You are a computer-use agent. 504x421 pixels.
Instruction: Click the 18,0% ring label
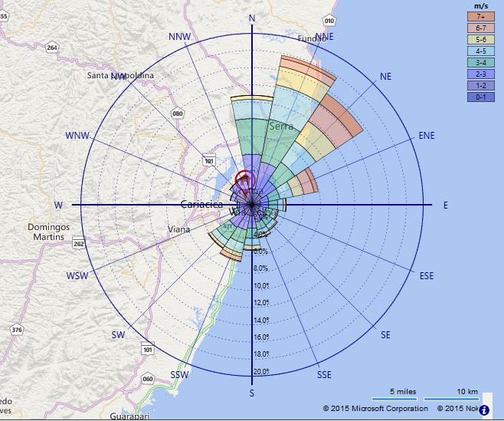261,354
